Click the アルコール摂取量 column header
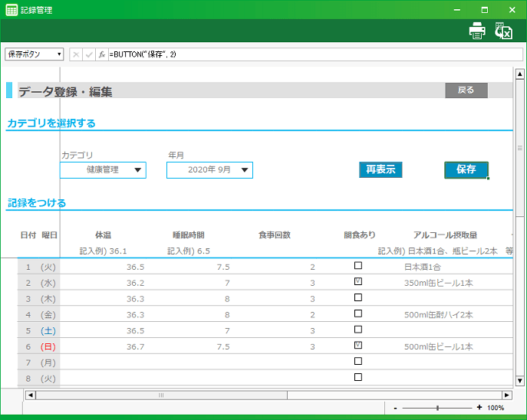 [445, 235]
